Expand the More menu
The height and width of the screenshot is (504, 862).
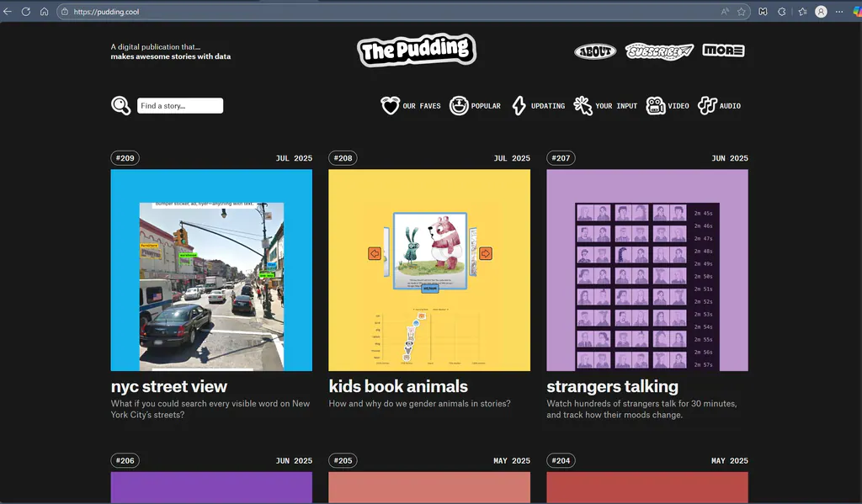pyautogui.click(x=723, y=50)
